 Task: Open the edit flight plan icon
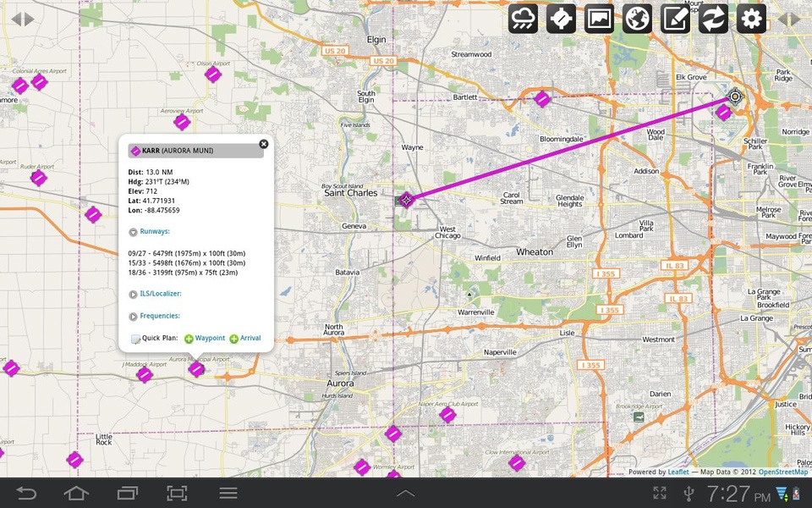point(675,19)
